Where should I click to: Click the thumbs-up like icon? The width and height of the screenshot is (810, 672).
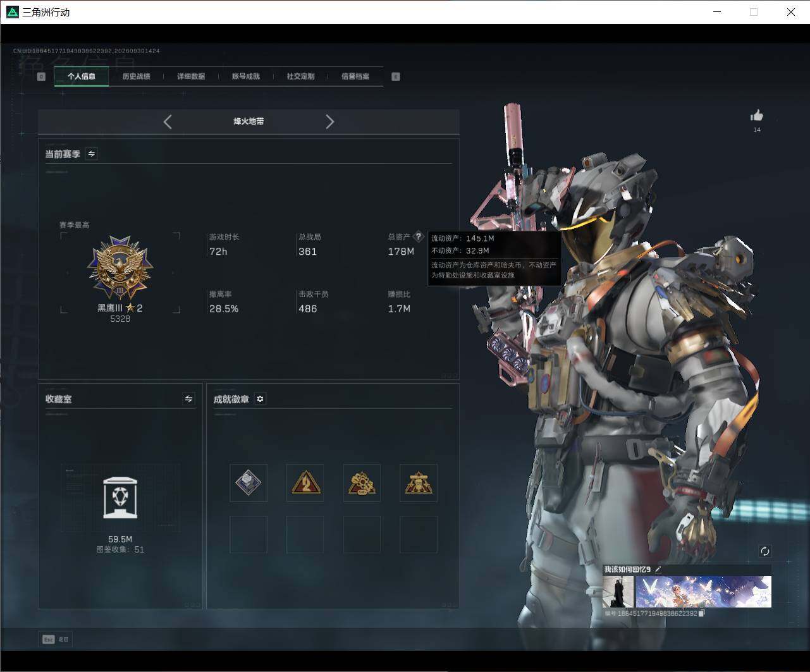(x=757, y=115)
